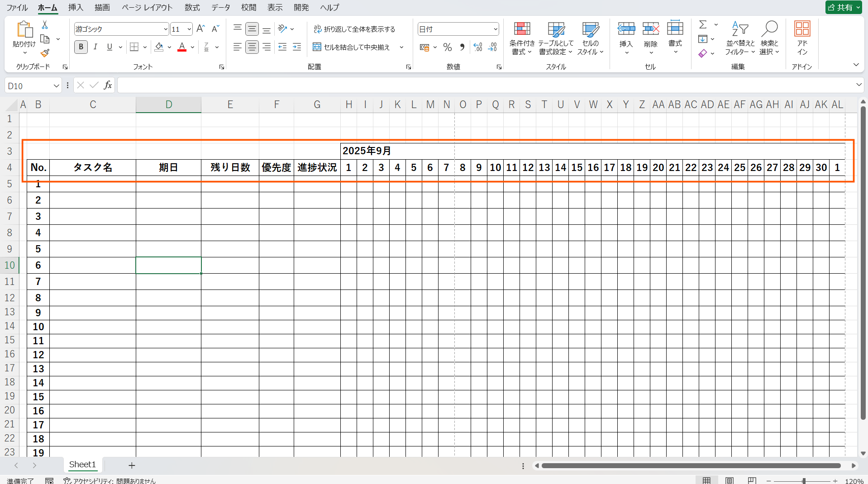Open the font name dropdown
868x484 pixels.
click(x=165, y=29)
